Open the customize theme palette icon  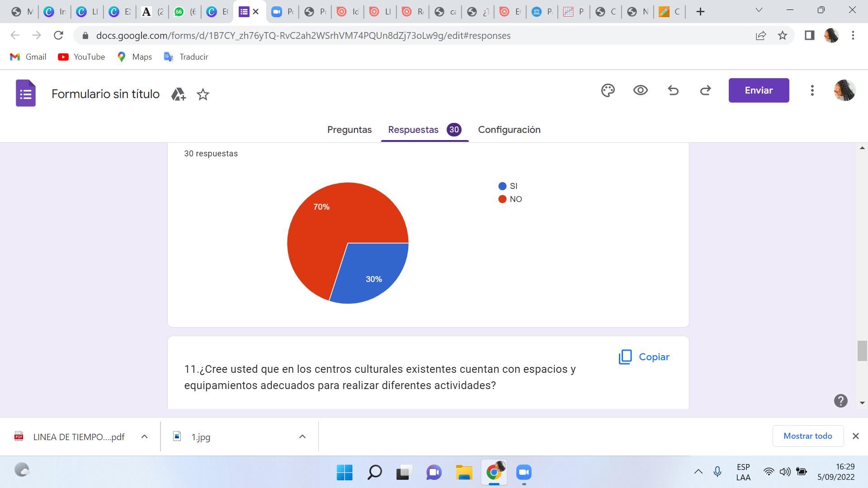click(x=608, y=90)
